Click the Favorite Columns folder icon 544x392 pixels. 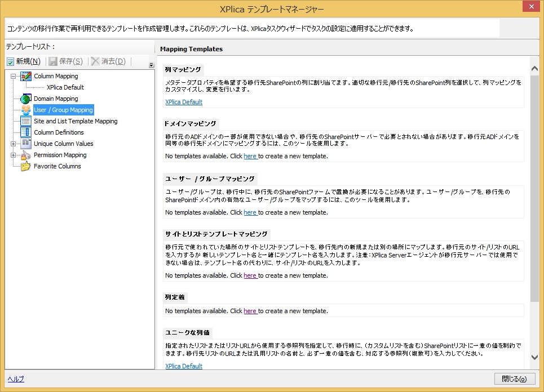[x=26, y=166]
